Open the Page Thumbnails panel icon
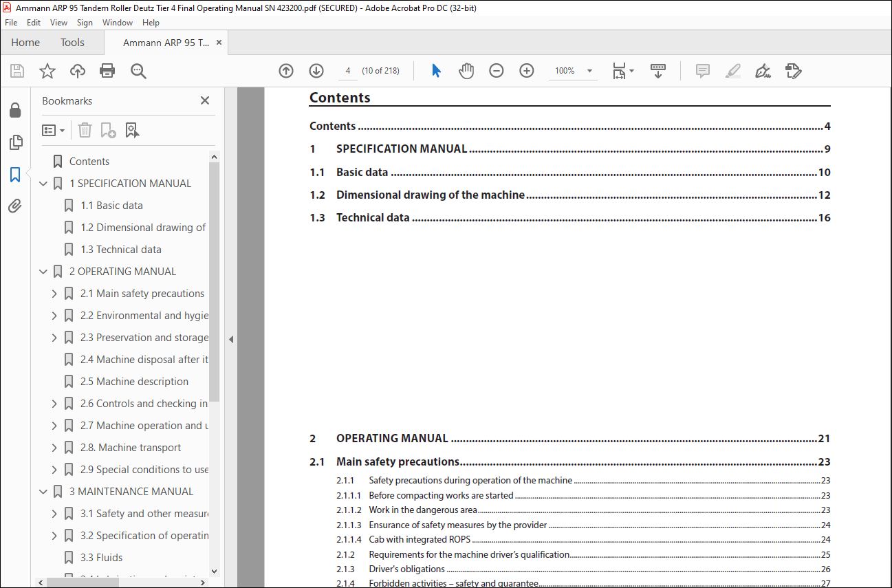 pyautogui.click(x=15, y=142)
